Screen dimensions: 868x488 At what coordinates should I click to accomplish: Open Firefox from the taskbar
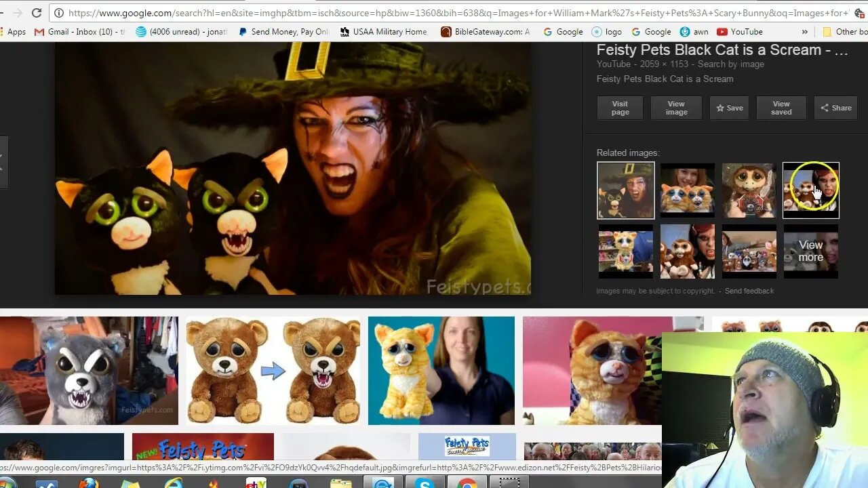click(89, 483)
